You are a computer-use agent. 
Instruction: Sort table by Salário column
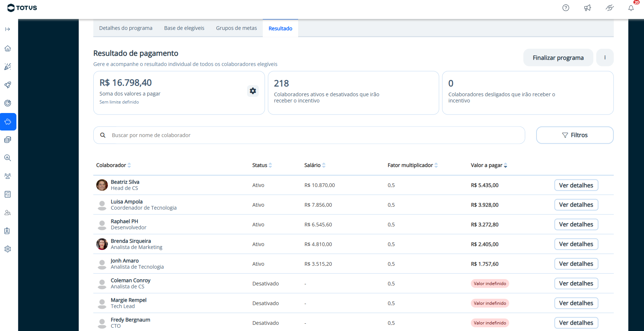324,165
